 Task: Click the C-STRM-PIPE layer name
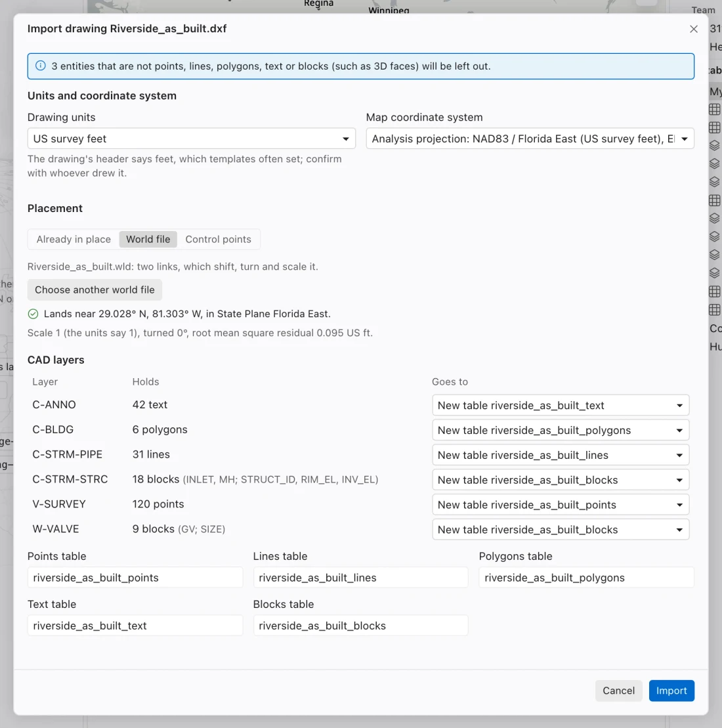pyautogui.click(x=68, y=454)
